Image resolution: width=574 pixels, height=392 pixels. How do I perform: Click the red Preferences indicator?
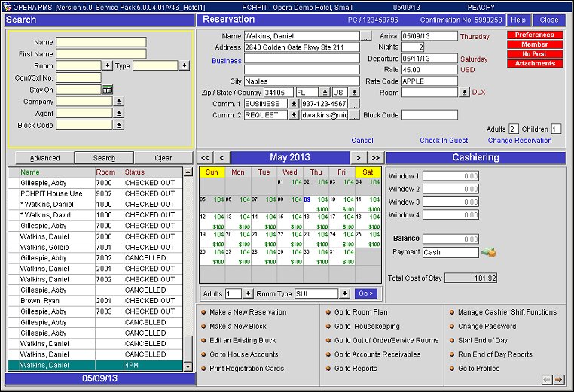tap(533, 35)
